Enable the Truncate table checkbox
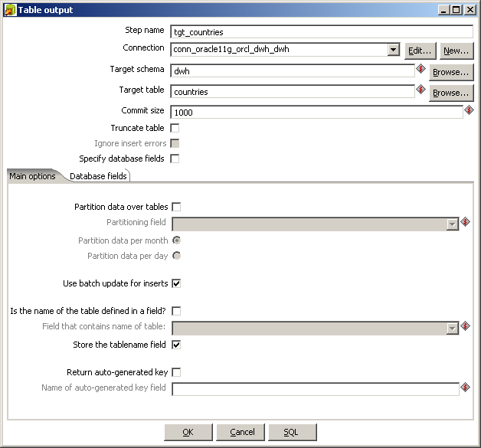Screen dimensions: 481x448 (x=175, y=128)
